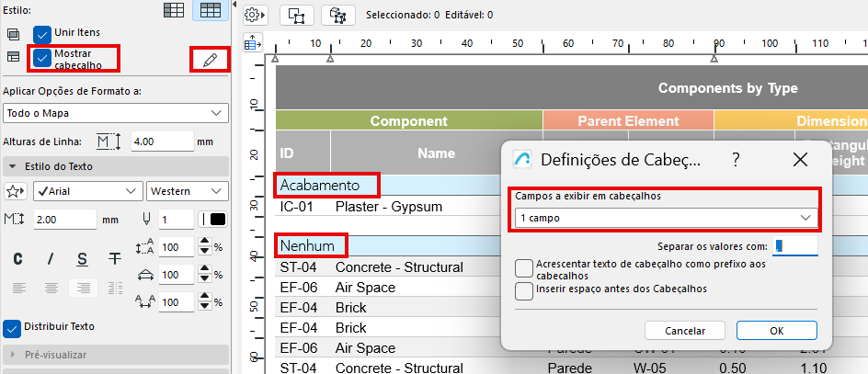This screenshot has width=868, height=374.
Task: Open the settings gear menu
Action: 255,15
